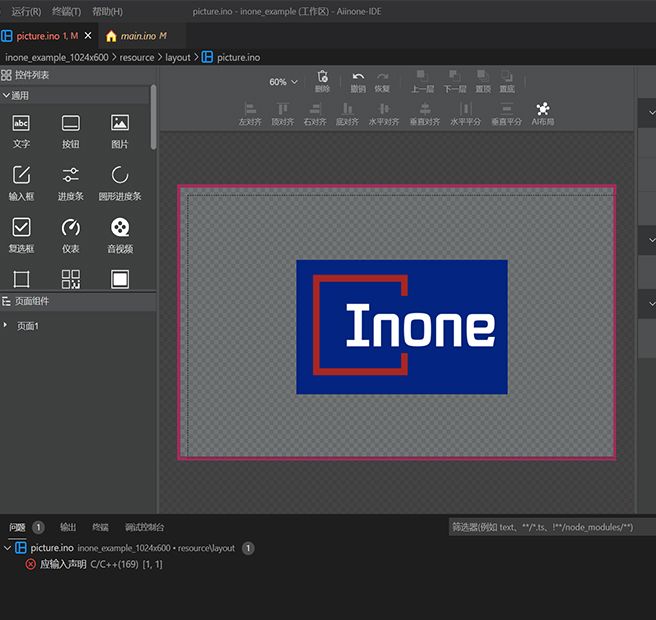Open the 帮助(H) menu
This screenshot has height=620, width=656.
[107, 11]
